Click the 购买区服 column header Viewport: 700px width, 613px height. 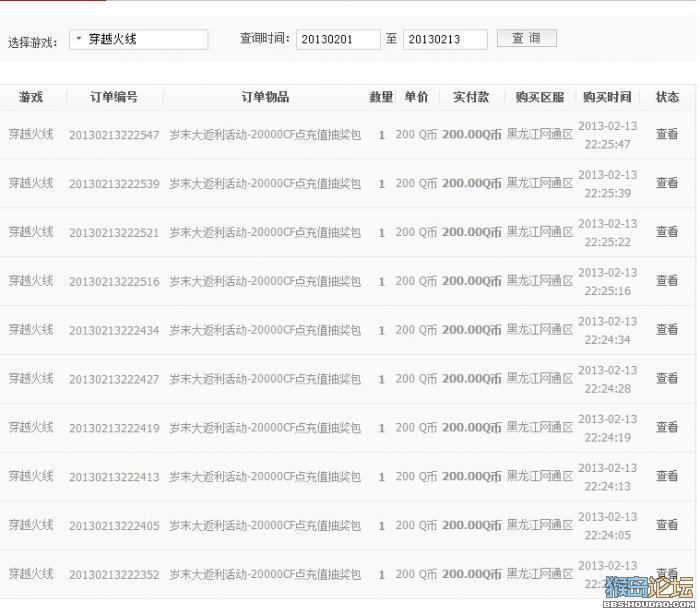pos(540,97)
